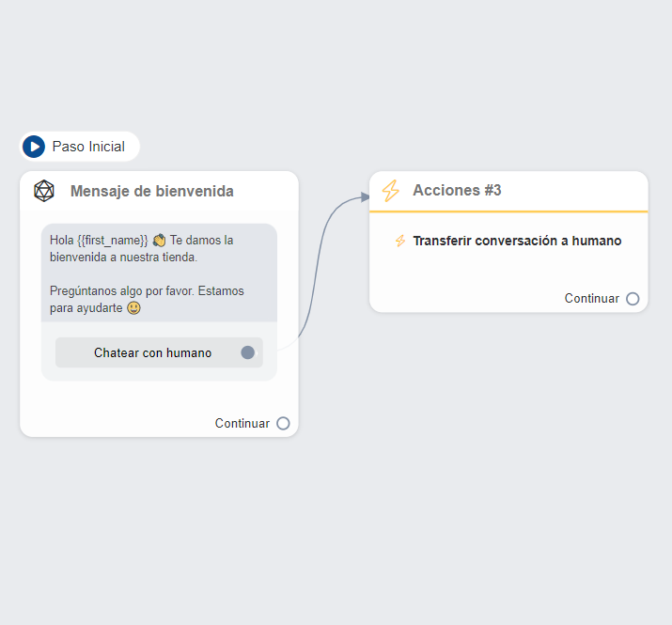The image size is (672, 625).
Task: Click the polyhedron icon of the welcome message node
Action: pos(43,191)
